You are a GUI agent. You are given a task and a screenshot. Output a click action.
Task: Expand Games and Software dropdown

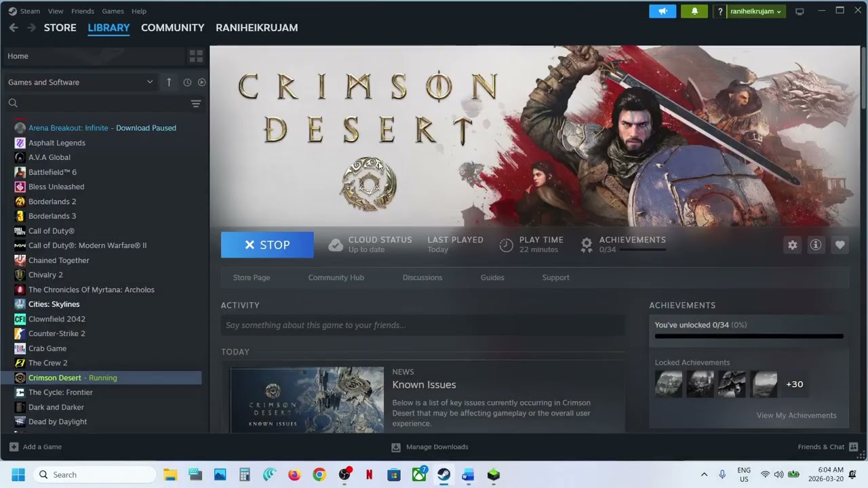click(x=81, y=82)
